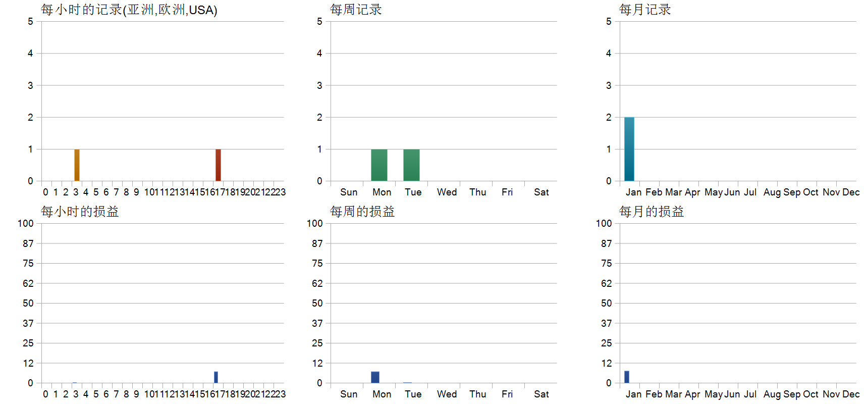868x404 pixels.
Task: Click the Sat label on weekly profit axis
Action: coord(541,394)
